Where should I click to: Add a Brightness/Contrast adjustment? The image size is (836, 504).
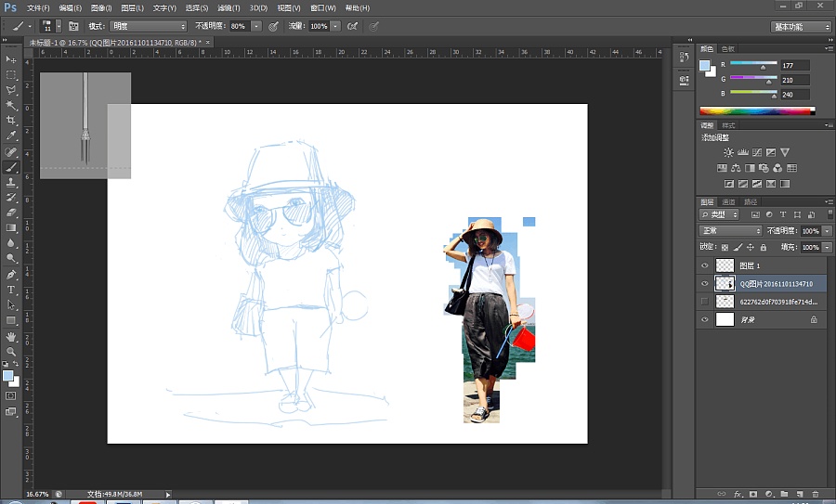click(x=728, y=152)
